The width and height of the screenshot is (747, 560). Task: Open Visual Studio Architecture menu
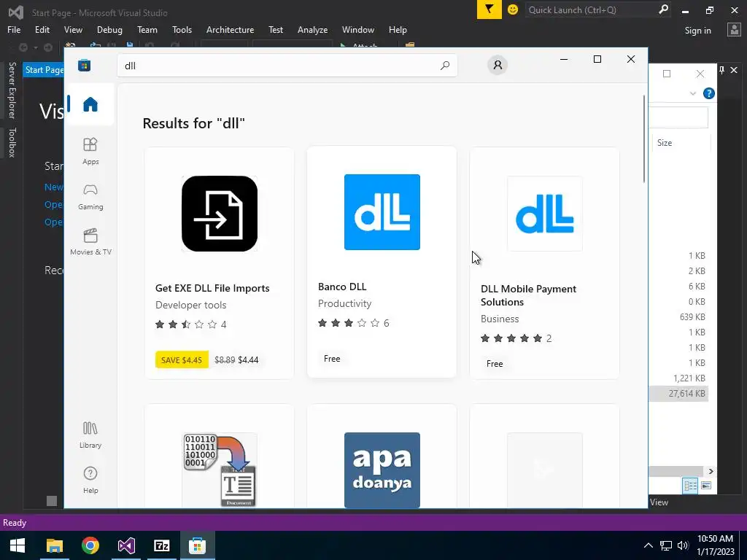[230, 29]
